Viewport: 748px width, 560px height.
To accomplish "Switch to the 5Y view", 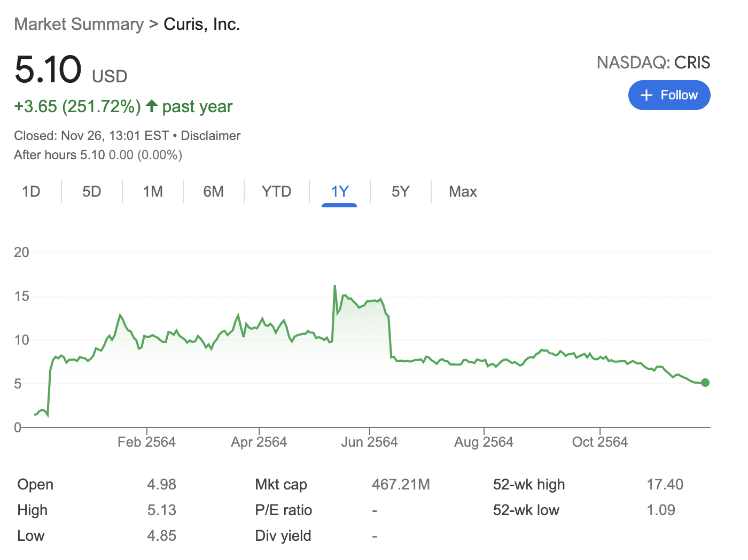I will pos(400,191).
